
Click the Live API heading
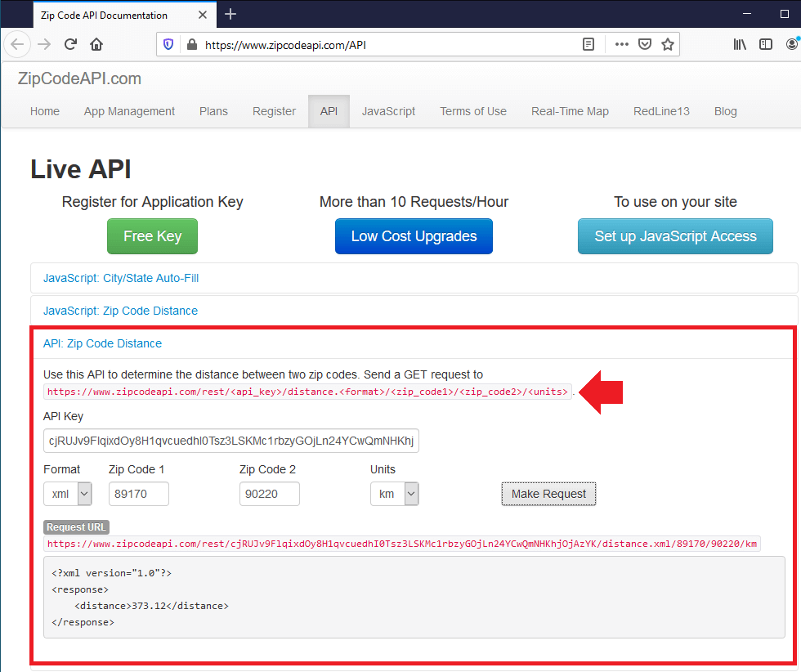click(81, 169)
